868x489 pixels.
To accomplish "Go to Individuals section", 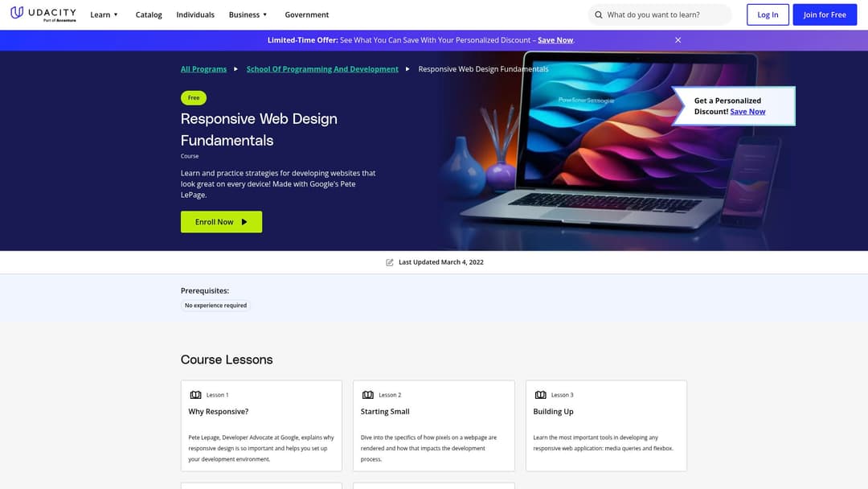I will tap(195, 15).
